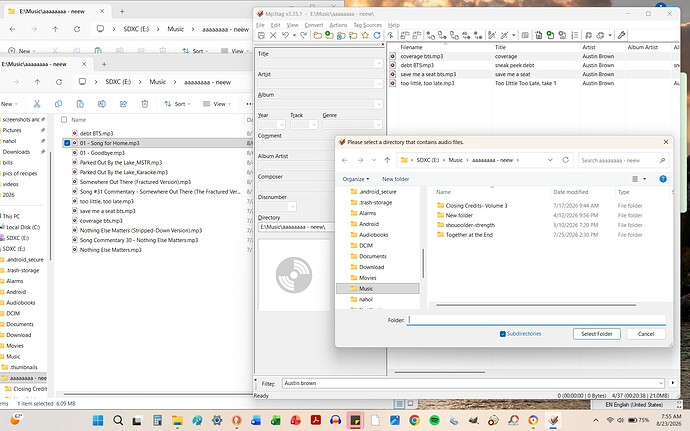Open Extended Tags icon in Mp3tag toolbar

coord(525,35)
